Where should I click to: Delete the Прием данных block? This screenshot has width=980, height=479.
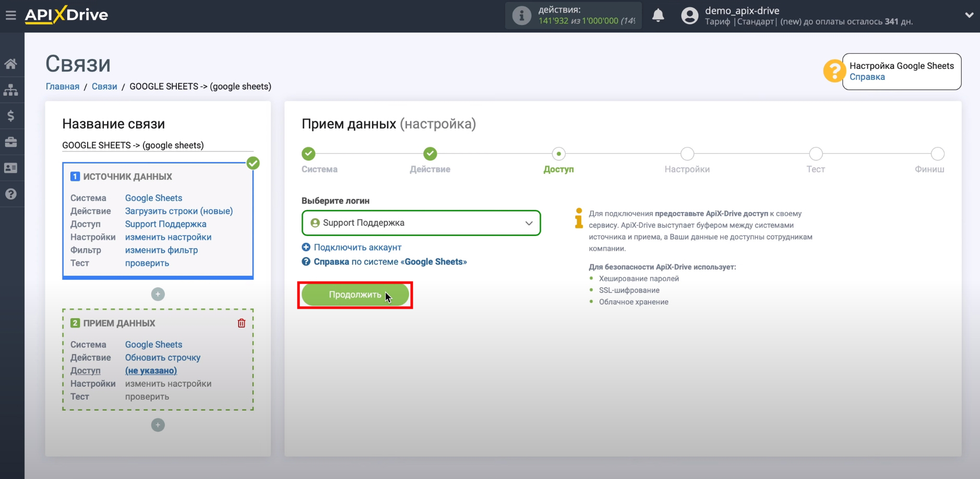(x=241, y=323)
